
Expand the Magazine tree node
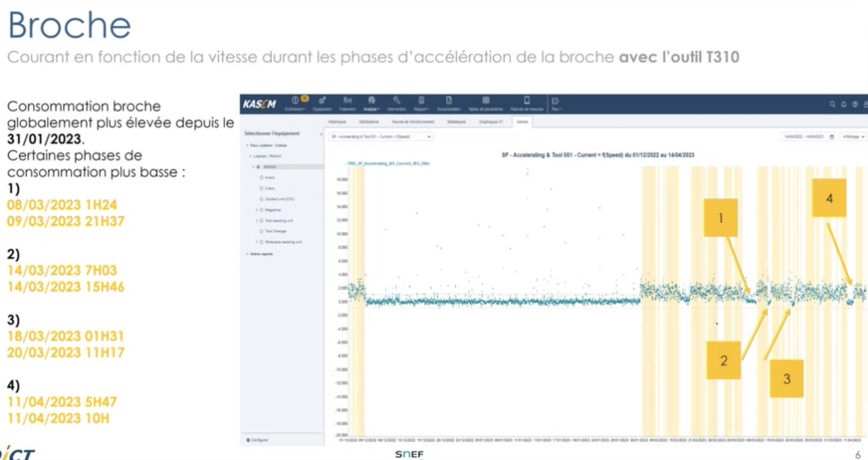(x=257, y=210)
